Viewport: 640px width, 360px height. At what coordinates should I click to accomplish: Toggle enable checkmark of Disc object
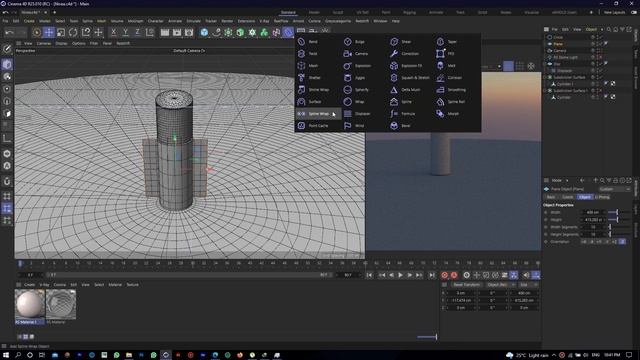(x=601, y=64)
